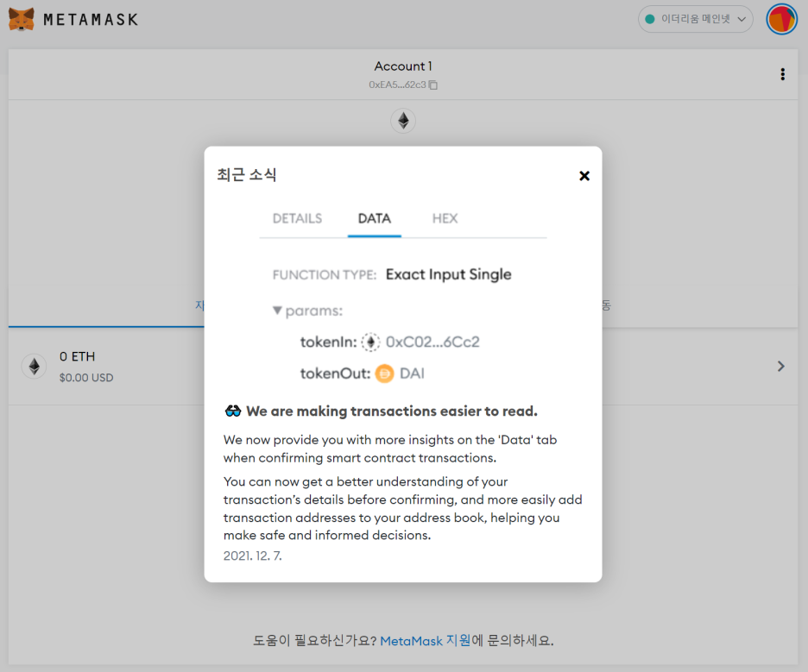Open the account options three-dot menu

782,74
